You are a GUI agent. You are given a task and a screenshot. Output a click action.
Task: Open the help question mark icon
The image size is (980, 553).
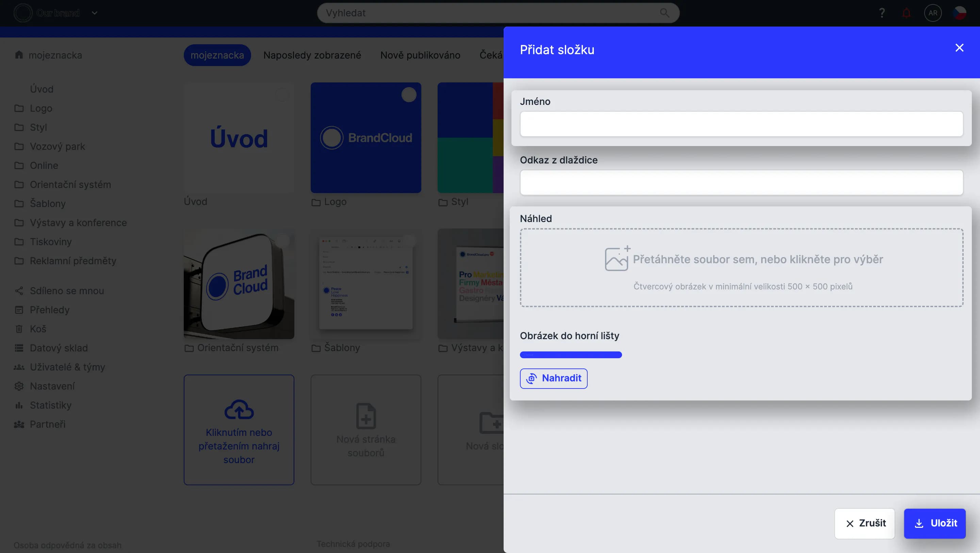[x=881, y=13]
